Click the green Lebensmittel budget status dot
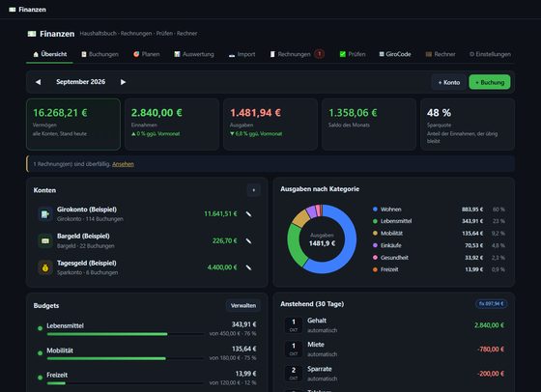The image size is (541, 392). (40, 328)
